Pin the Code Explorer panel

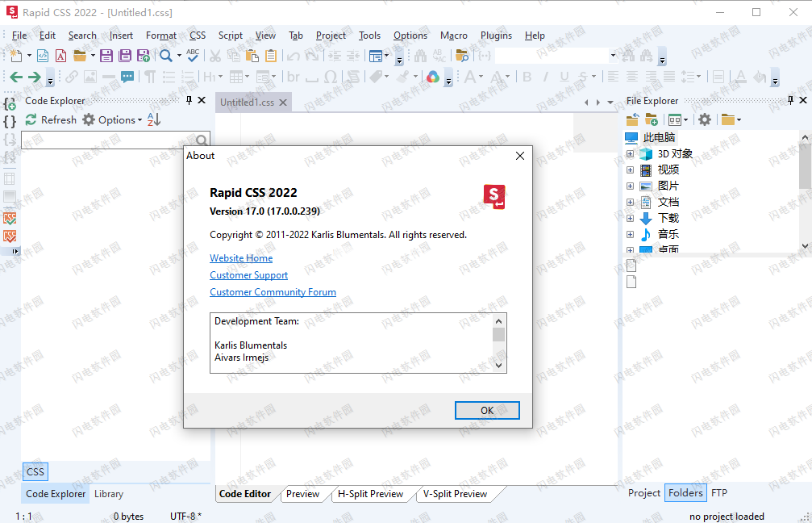tap(189, 101)
